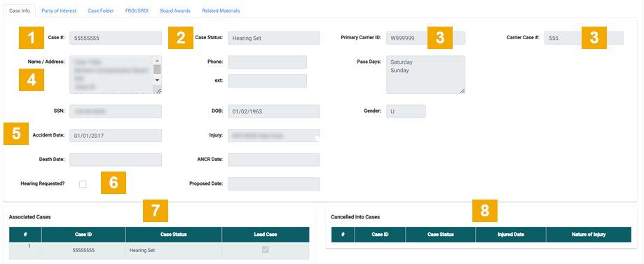The height and width of the screenshot is (264, 644).
Task: Open the Related Materials tab
Action: [221, 11]
